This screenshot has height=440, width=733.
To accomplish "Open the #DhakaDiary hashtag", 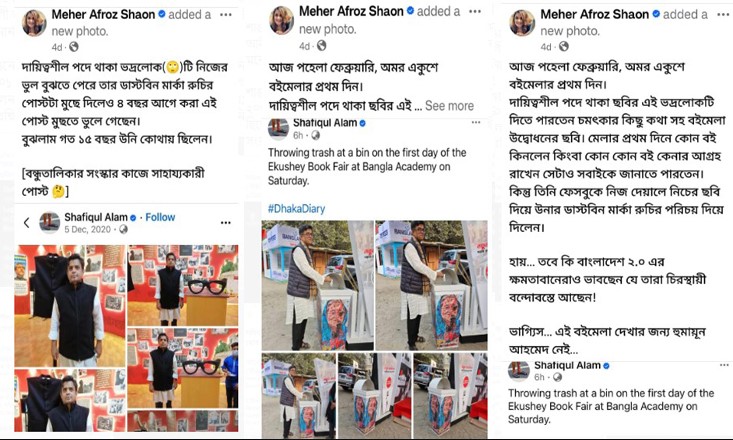I will pyautogui.click(x=296, y=209).
